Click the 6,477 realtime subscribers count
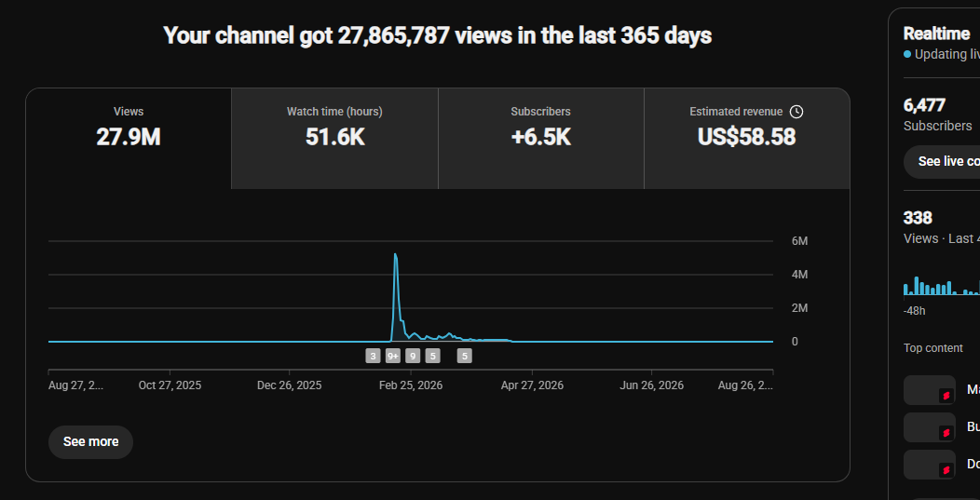Image resolution: width=980 pixels, height=500 pixels. pos(924,105)
